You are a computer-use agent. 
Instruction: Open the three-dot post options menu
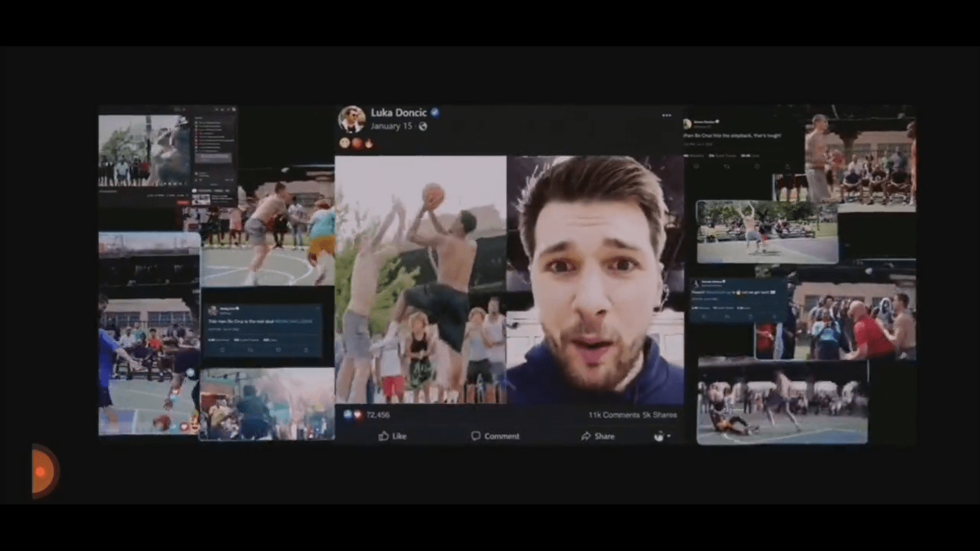[666, 116]
